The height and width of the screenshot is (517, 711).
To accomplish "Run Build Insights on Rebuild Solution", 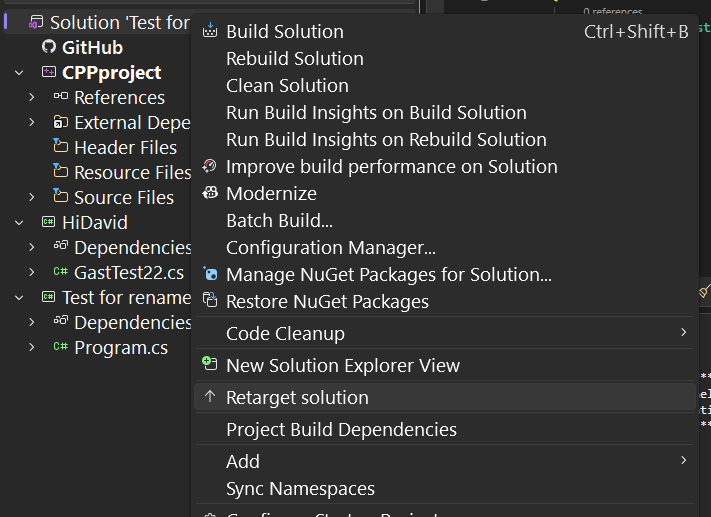I will tap(444, 139).
